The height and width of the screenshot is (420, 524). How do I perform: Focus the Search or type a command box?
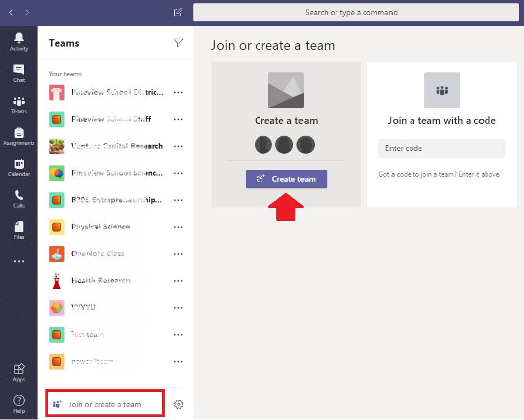pyautogui.click(x=356, y=12)
